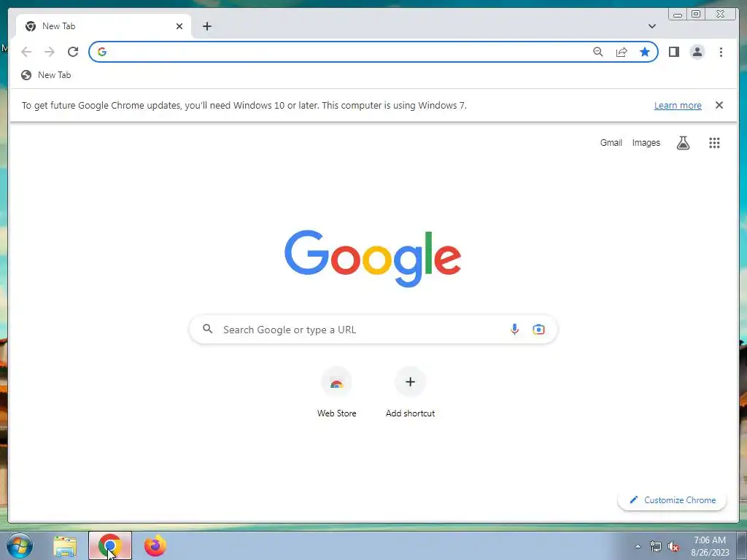Click the Google G icon in the address bar

point(102,52)
